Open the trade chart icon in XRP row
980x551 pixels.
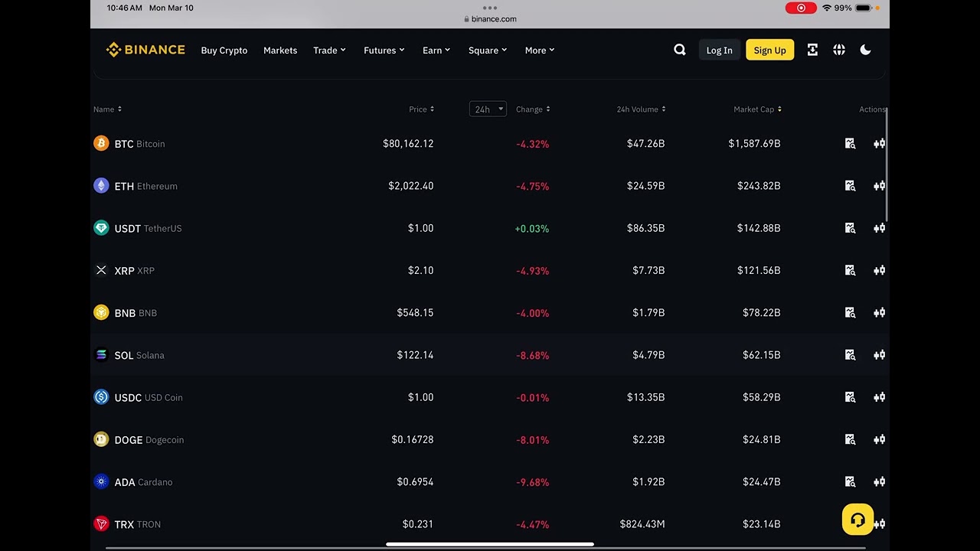880,270
